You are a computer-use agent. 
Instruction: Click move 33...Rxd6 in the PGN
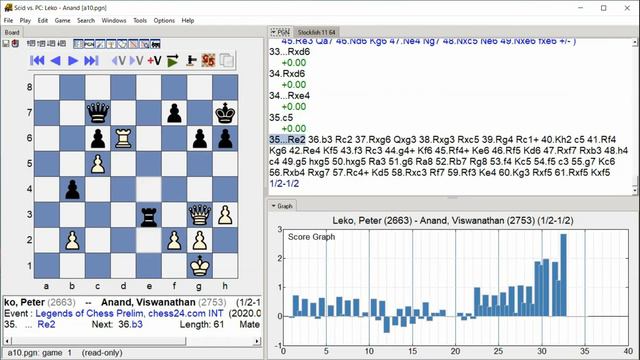pos(289,52)
